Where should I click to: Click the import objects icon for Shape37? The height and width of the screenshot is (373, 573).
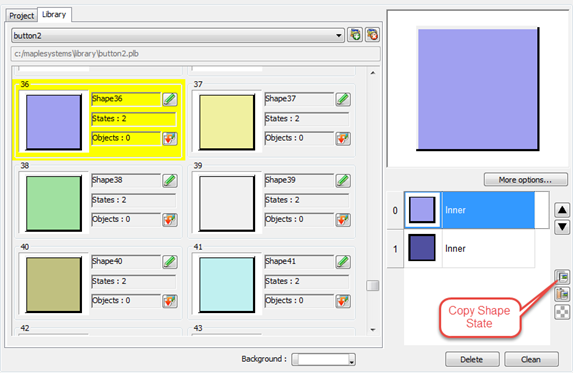tap(343, 138)
